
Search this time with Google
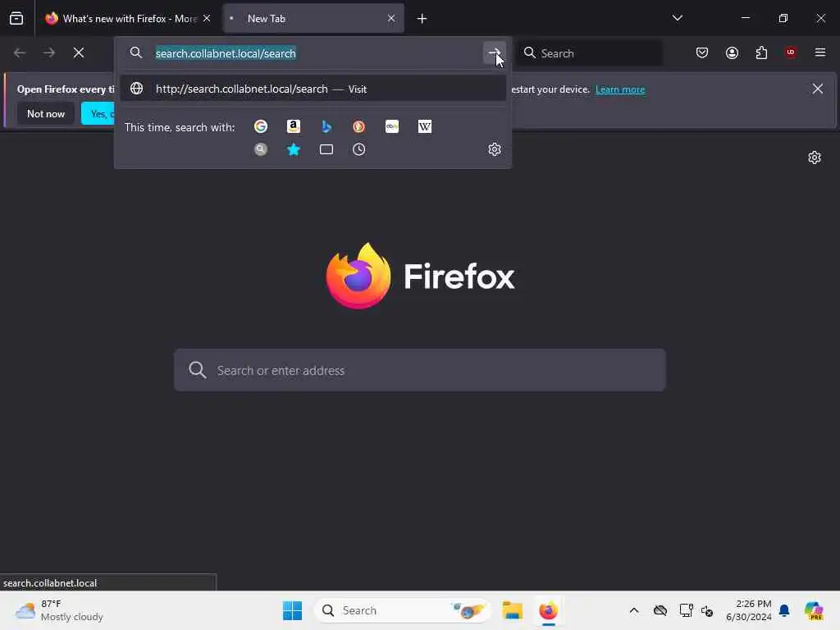(x=261, y=126)
